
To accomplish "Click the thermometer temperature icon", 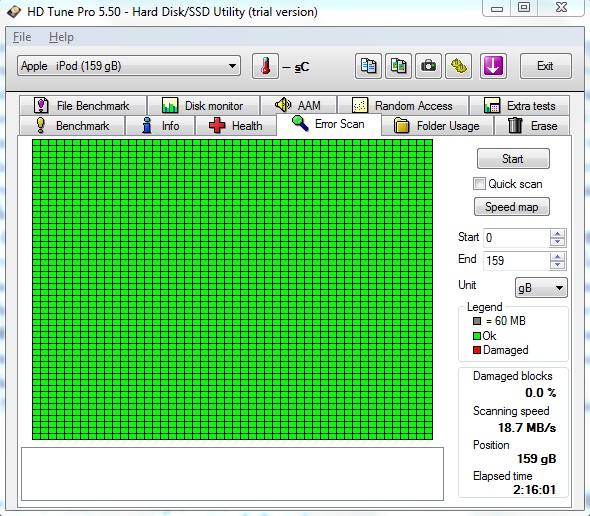I will (x=265, y=66).
